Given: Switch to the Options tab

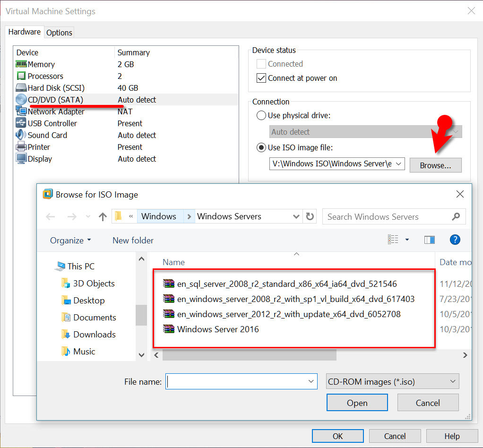Looking at the screenshot, I should pos(59,33).
